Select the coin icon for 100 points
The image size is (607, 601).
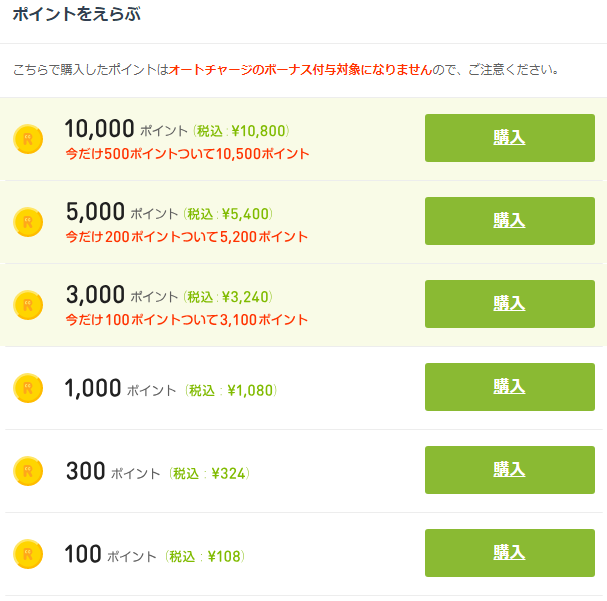28,554
